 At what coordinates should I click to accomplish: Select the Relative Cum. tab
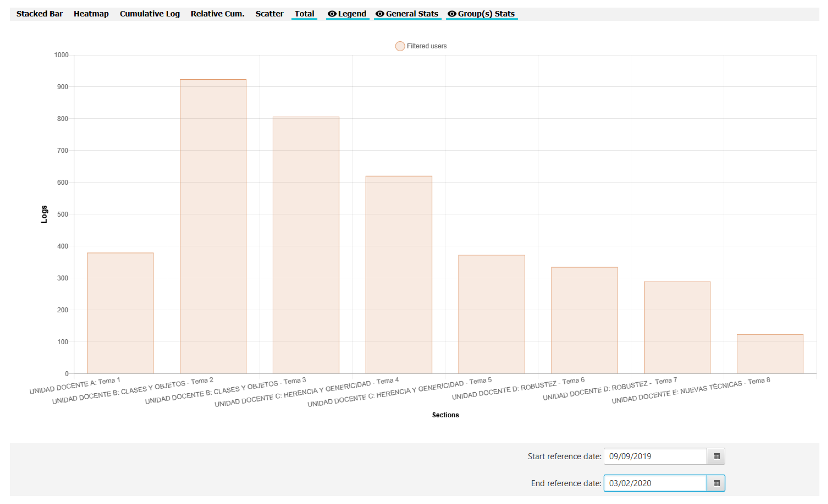tap(217, 14)
